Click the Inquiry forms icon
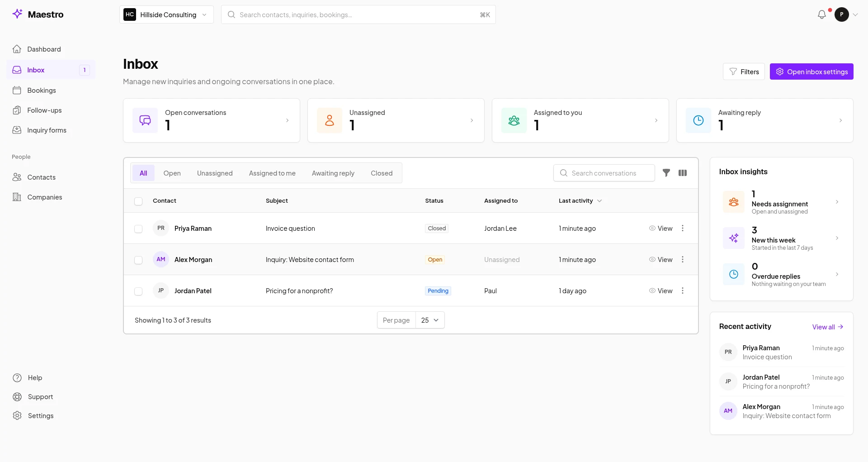Screen dimensions: 868x462 click(17, 130)
